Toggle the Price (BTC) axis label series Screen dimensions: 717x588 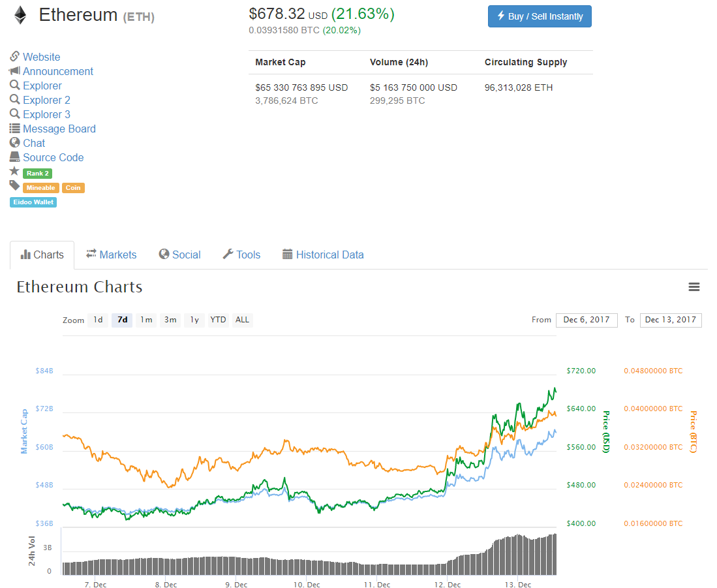click(x=694, y=431)
